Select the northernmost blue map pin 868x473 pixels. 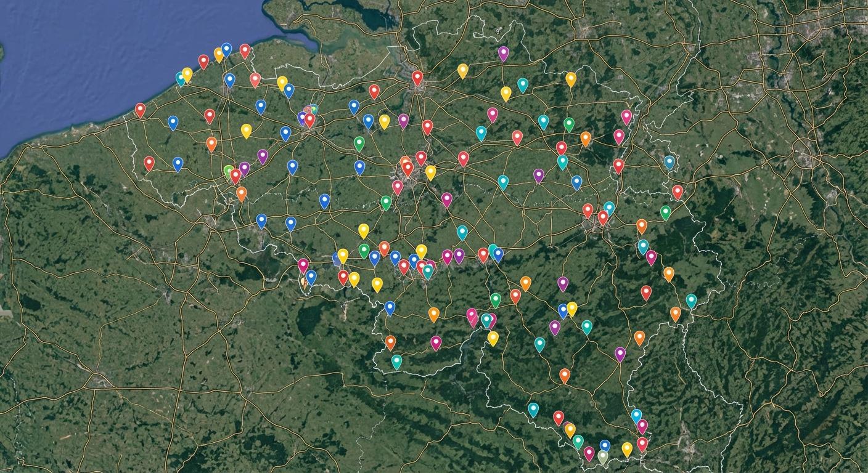tap(226, 49)
